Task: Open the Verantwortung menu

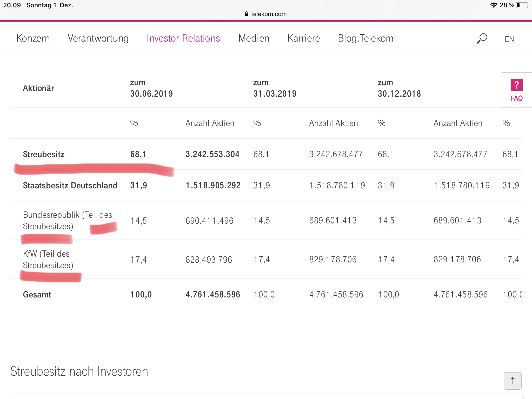Action: tap(98, 38)
